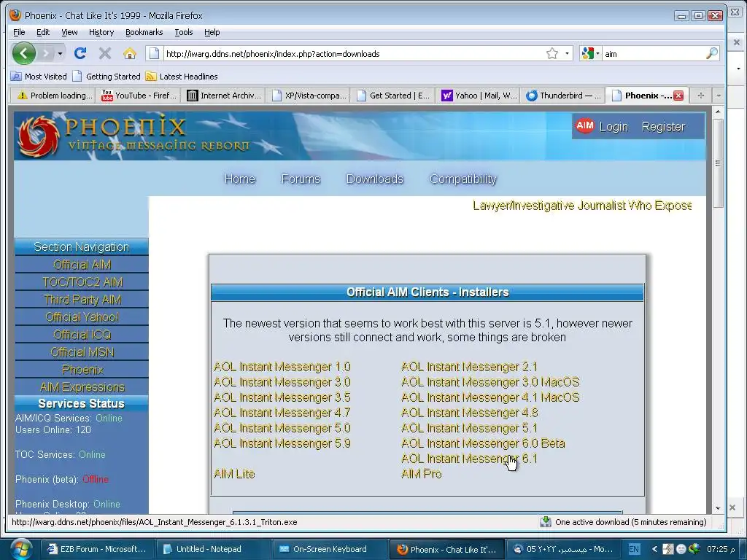
Task: Click the Login link
Action: tap(613, 127)
